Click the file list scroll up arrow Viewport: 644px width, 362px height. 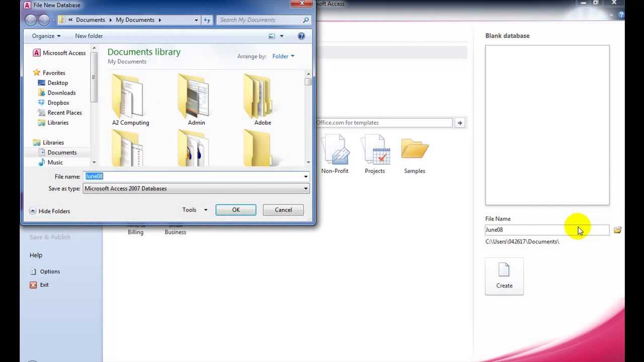pyautogui.click(x=308, y=74)
